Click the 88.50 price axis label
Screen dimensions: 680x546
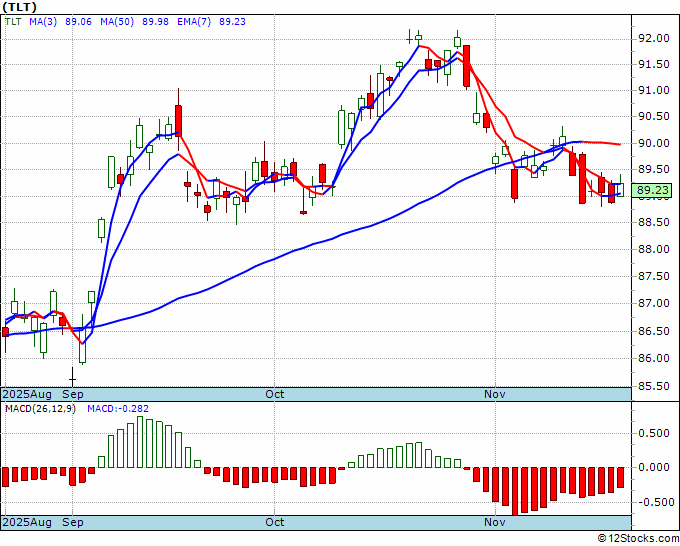(x=654, y=222)
